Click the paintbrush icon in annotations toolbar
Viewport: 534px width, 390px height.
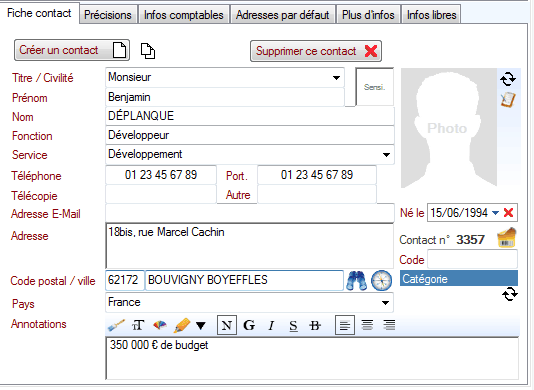tap(116, 326)
